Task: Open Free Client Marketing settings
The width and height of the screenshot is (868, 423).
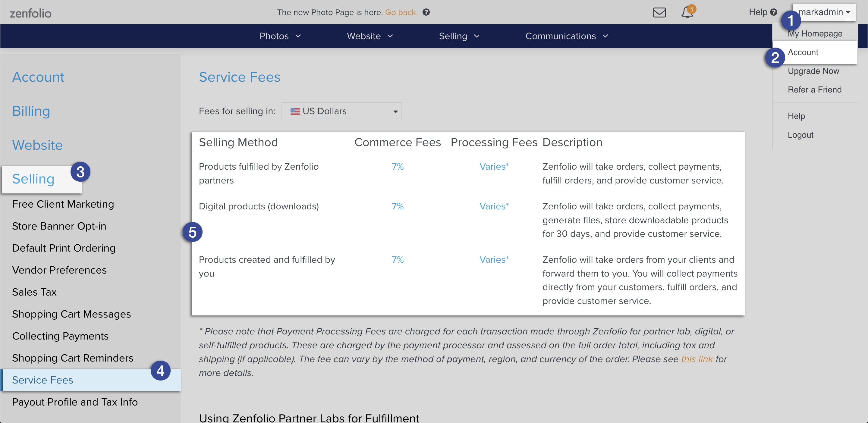Action: [63, 204]
